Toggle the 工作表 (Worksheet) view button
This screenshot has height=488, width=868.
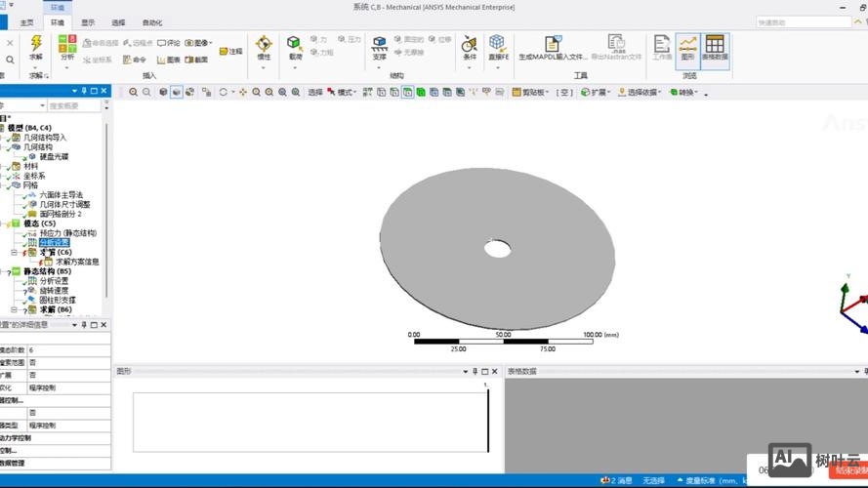662,47
